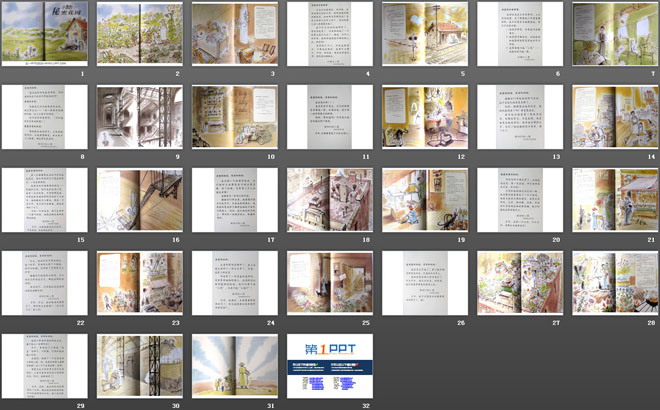Open slide 6 text thumbnail
The width and height of the screenshot is (660, 410).
click(x=520, y=34)
